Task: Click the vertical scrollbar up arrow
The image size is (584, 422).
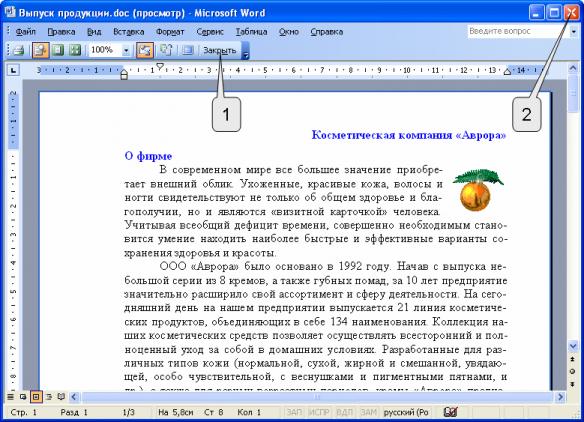Action: [573, 69]
